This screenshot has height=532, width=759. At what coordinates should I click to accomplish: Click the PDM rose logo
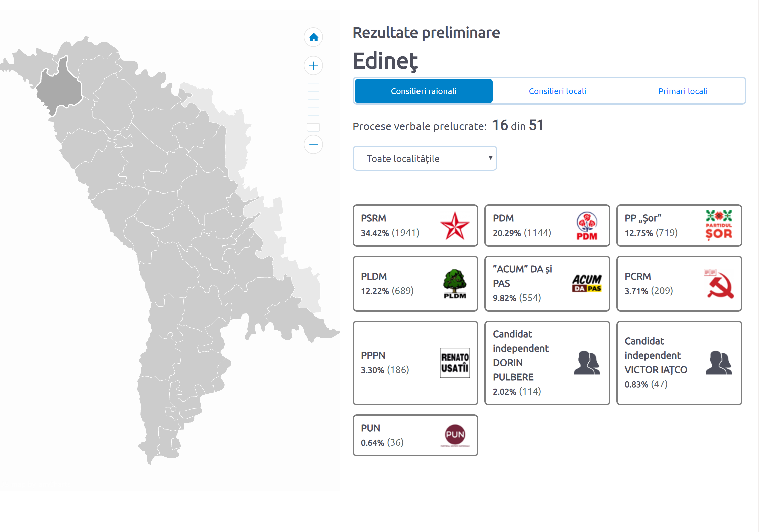click(586, 226)
